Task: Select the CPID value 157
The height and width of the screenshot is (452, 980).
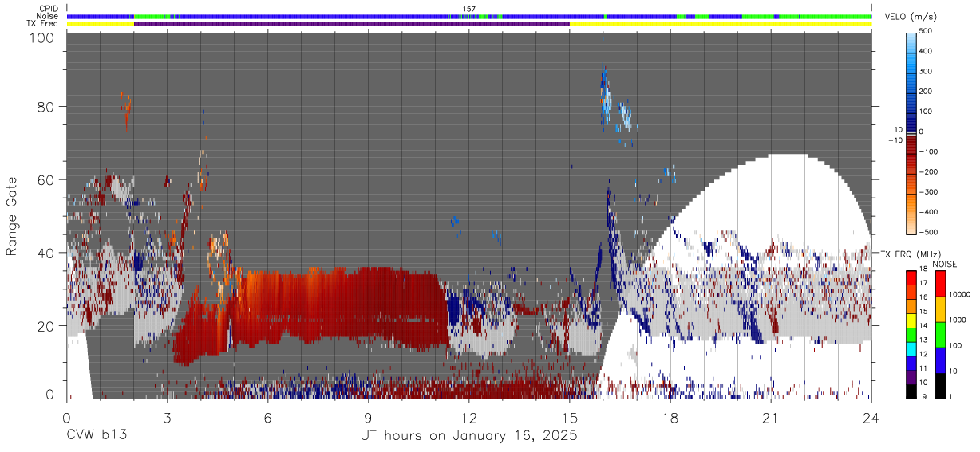Action: [x=469, y=9]
